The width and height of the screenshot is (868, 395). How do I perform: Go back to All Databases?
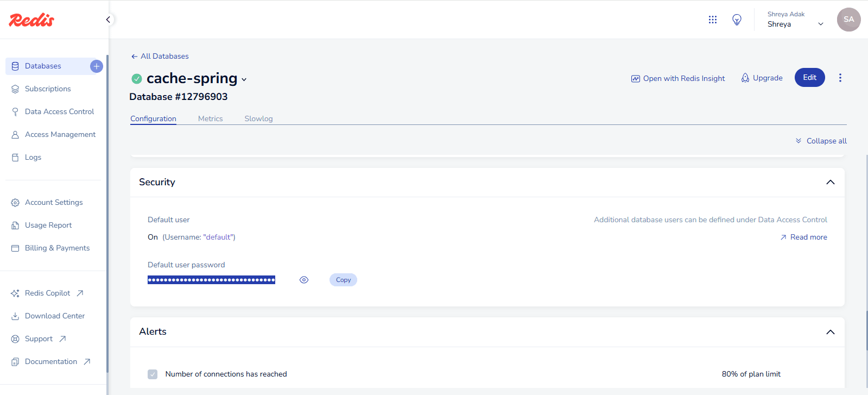click(160, 56)
